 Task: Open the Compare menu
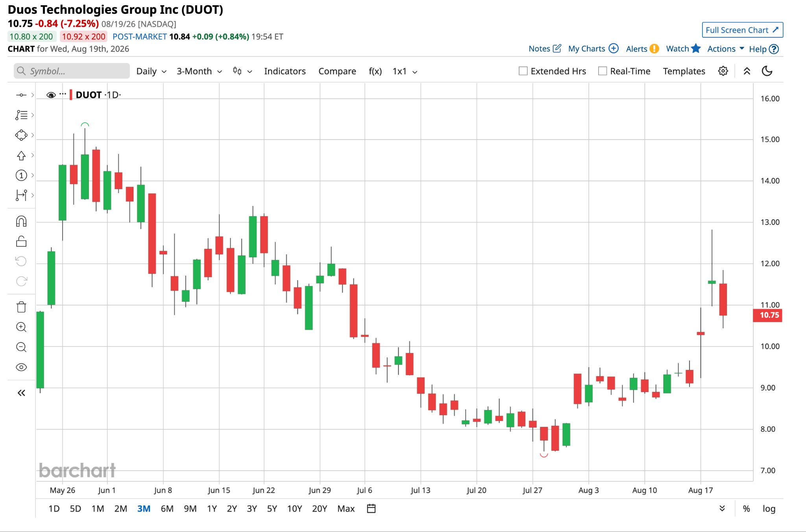pos(337,71)
